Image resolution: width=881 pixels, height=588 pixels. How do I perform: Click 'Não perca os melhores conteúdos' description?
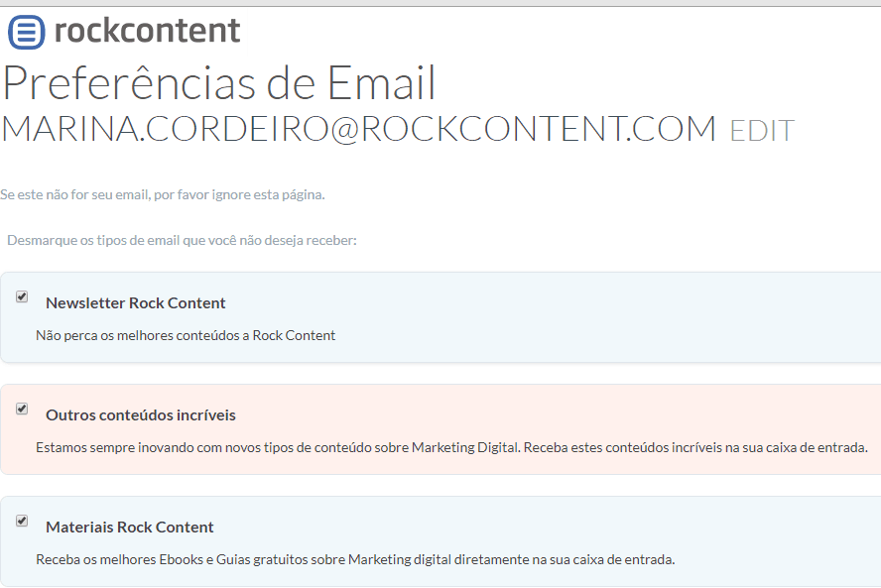186,335
